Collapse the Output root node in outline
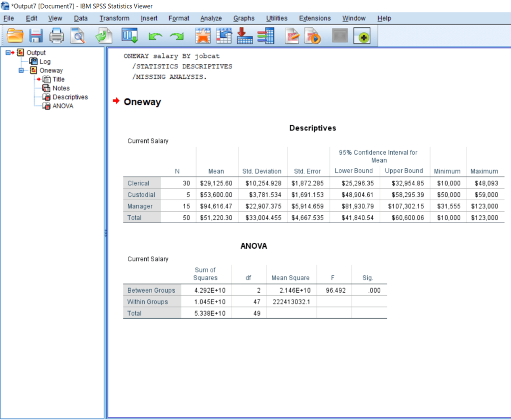511x420 pixels. tap(8, 52)
